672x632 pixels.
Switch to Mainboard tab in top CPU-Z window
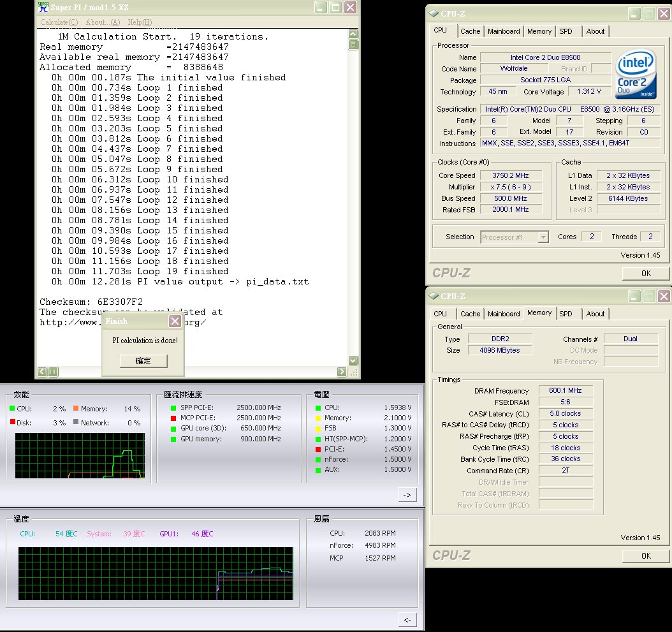504,31
